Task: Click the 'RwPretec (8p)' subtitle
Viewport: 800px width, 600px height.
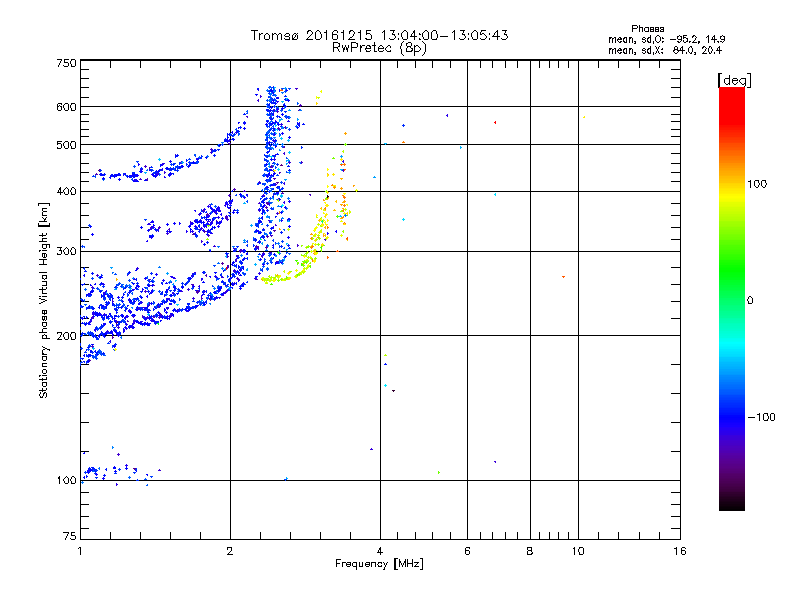Action: pyautogui.click(x=379, y=48)
